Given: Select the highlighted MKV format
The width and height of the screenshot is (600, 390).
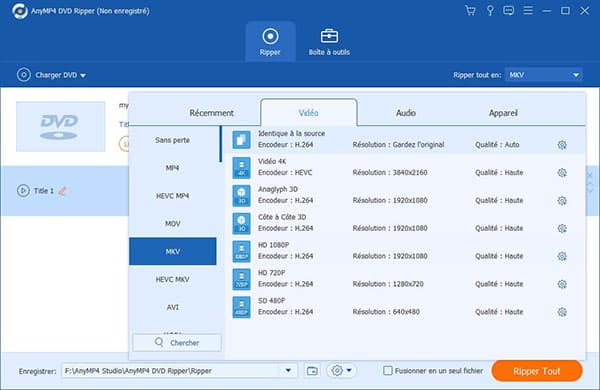Looking at the screenshot, I should pos(173,251).
